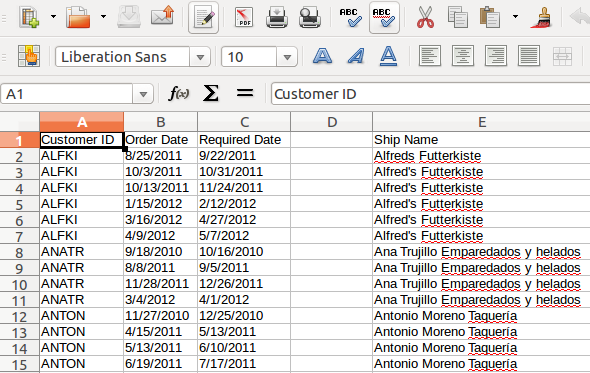The image size is (590, 373).
Task: Select row 8 header
Action: click(x=20, y=252)
